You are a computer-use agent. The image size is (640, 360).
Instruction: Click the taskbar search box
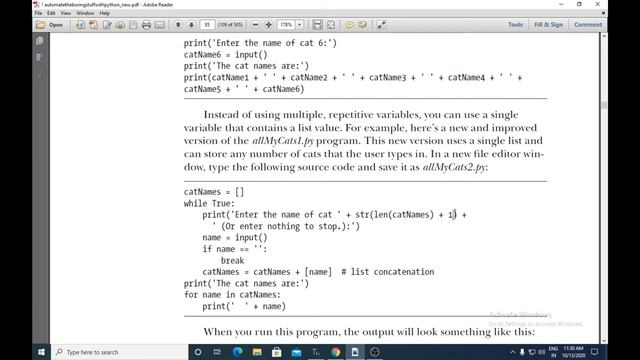tap(120, 352)
